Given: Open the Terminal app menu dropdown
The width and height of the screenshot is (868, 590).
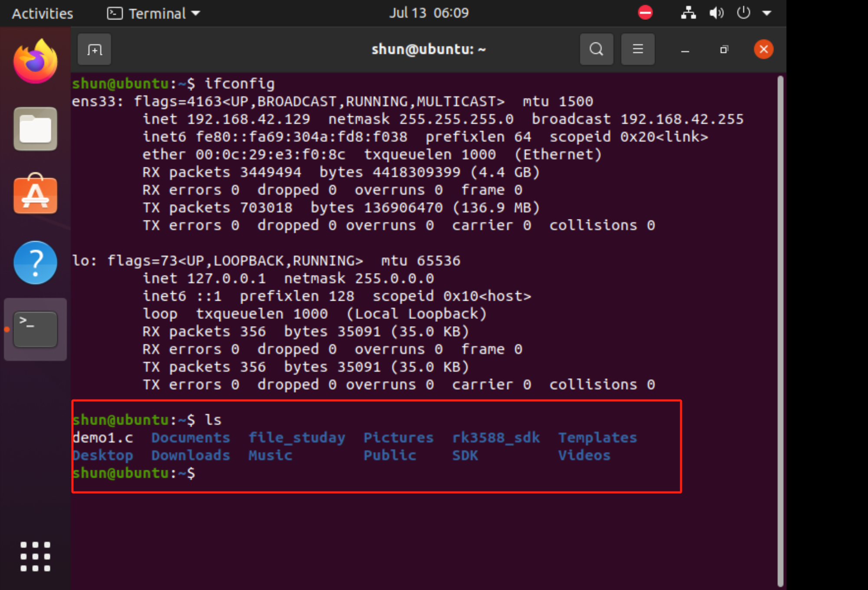Looking at the screenshot, I should coord(154,13).
